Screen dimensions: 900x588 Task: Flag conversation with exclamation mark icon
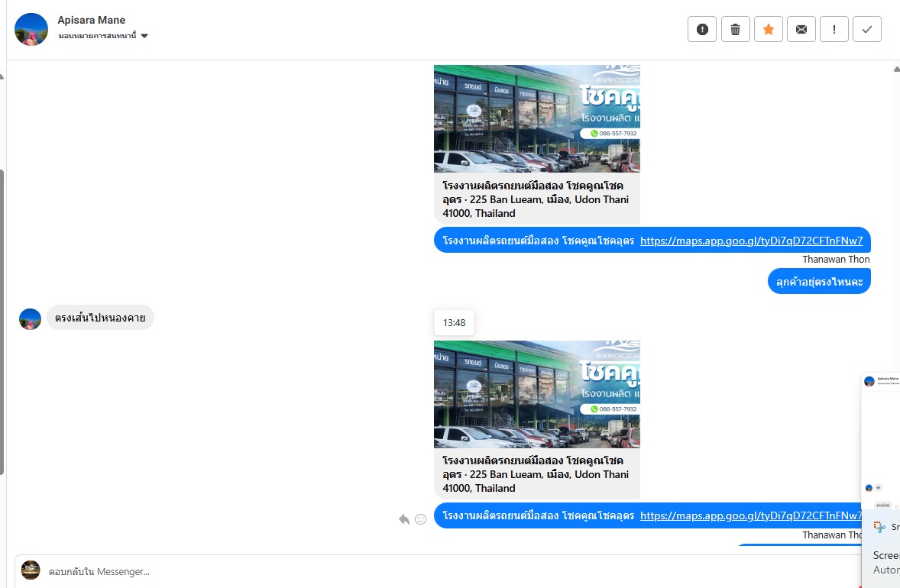tap(834, 29)
